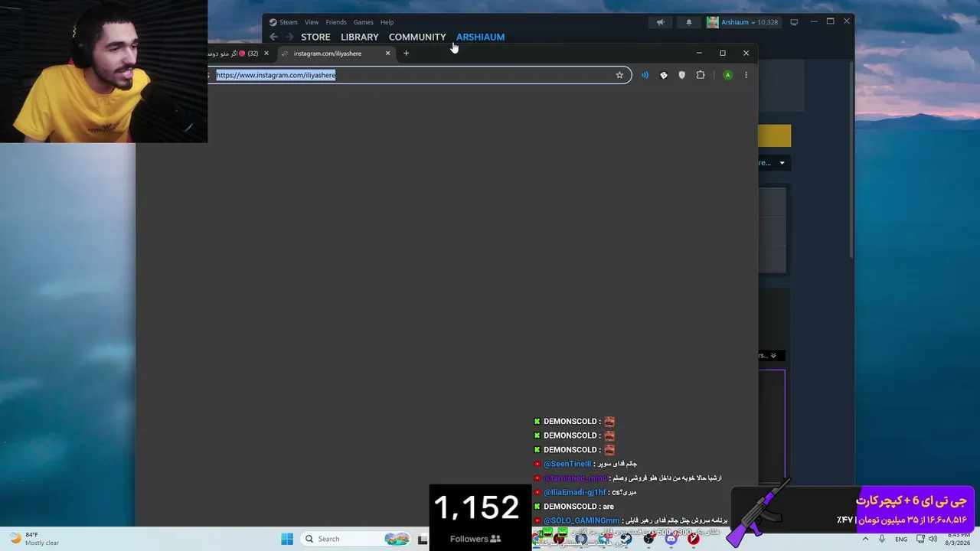The image size is (980, 551).
Task: Close the browser tab marked (32)
Action: click(x=266, y=54)
